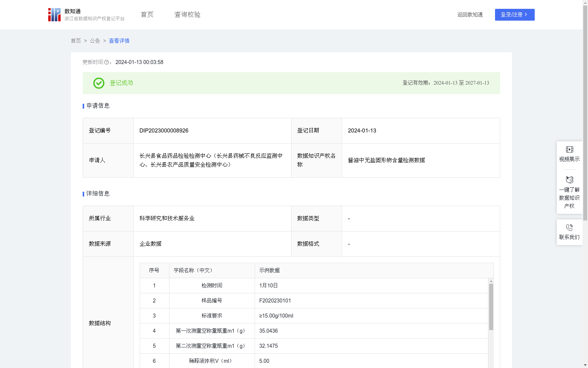Open the 首页 navigation tab
Image resolution: width=588 pixels, height=368 pixels.
pyautogui.click(x=147, y=15)
